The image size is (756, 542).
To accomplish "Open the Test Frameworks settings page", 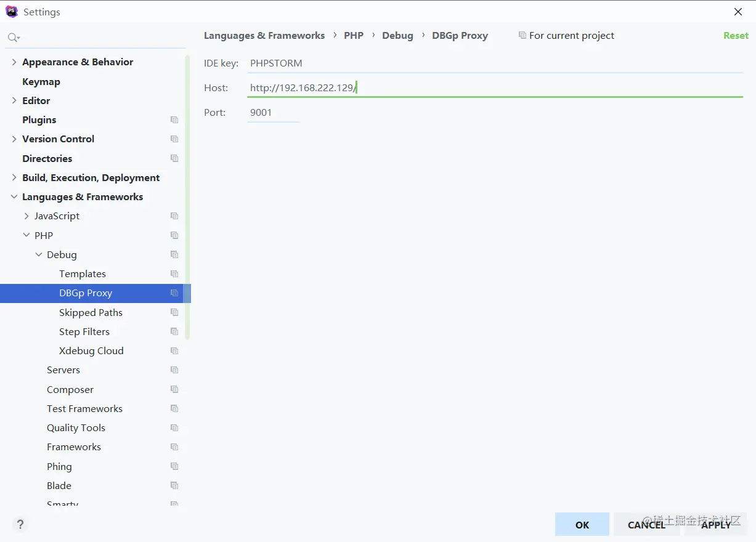I will [84, 408].
